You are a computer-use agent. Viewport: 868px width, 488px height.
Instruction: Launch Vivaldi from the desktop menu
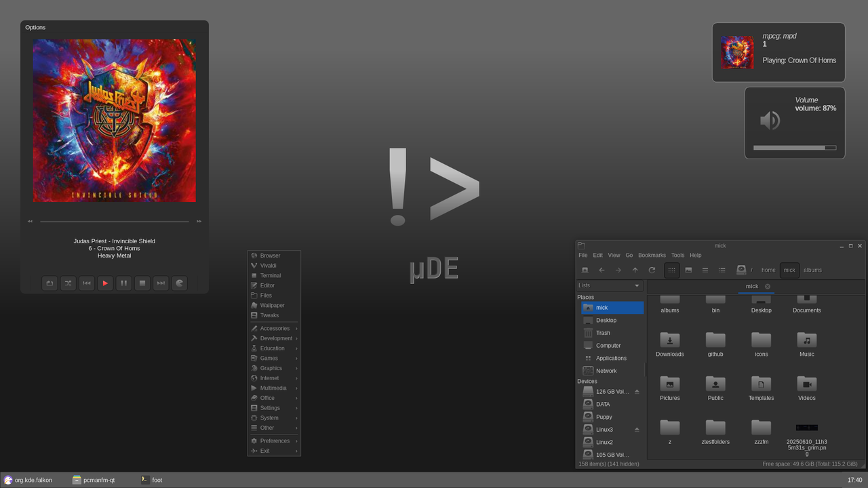[274, 266]
